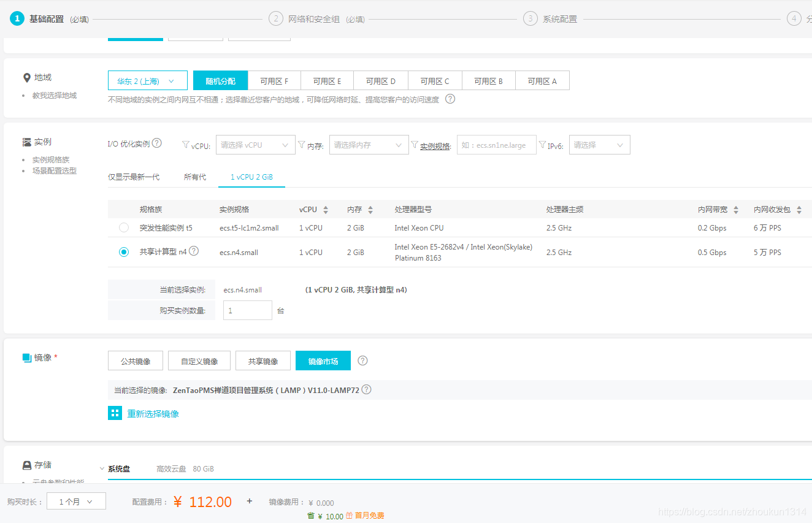This screenshot has width=812, height=523.
Task: Click help icon after ZenTaoPMS image name
Action: tap(367, 389)
